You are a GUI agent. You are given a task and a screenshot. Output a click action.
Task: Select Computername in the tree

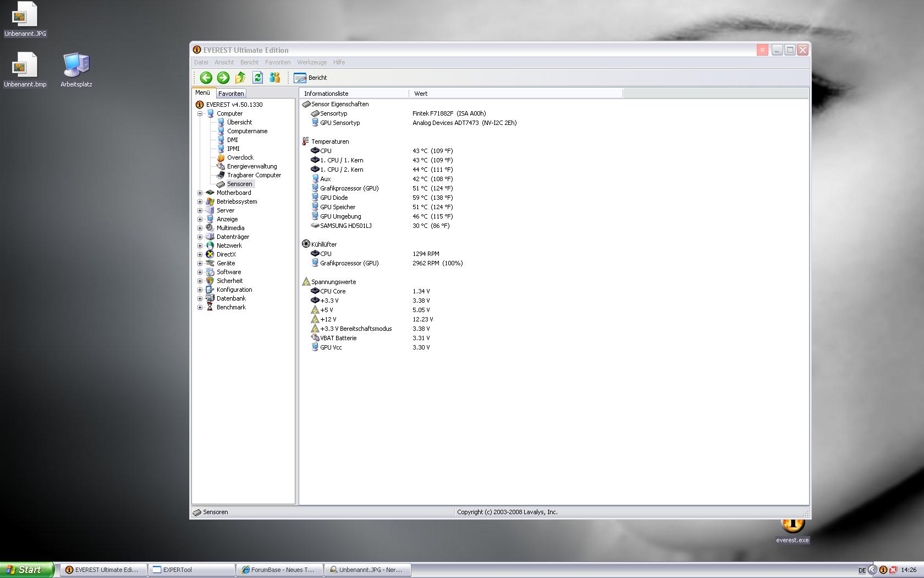pos(247,131)
